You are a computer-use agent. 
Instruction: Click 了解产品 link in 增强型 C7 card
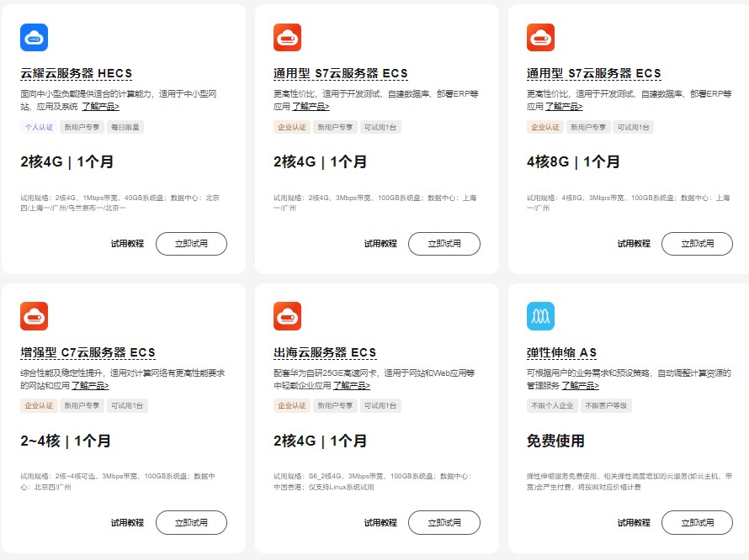coord(90,385)
